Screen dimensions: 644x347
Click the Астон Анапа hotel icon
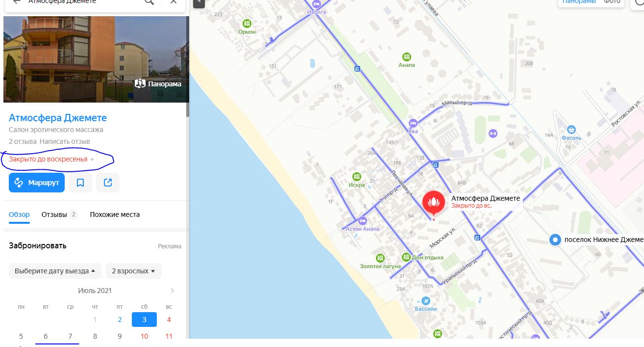[x=363, y=221]
